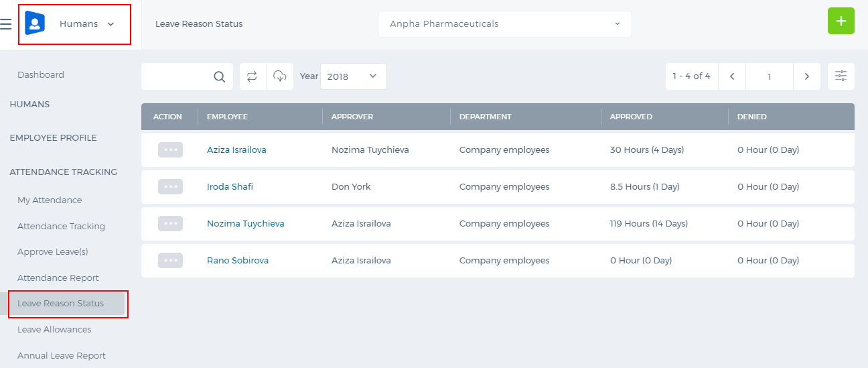The height and width of the screenshot is (368, 868).
Task: Sort by the APPROVED column header
Action: (631, 117)
